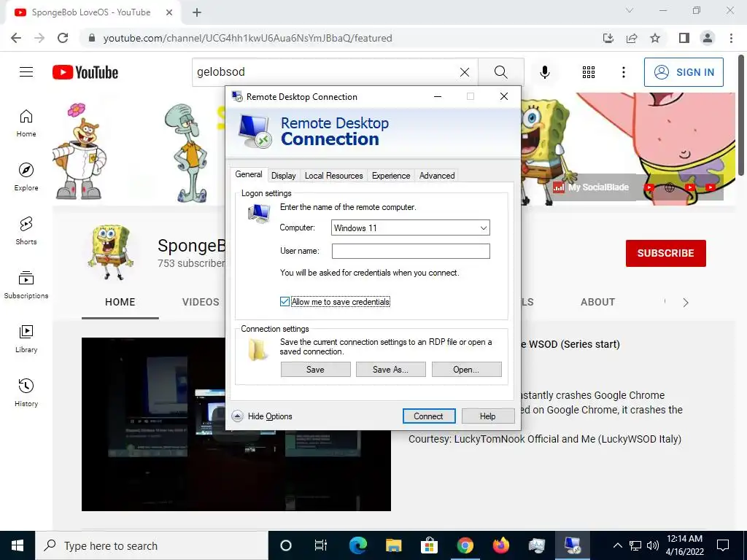This screenshot has width=747, height=560.
Task: Open Firefox from taskbar
Action: pos(500,545)
